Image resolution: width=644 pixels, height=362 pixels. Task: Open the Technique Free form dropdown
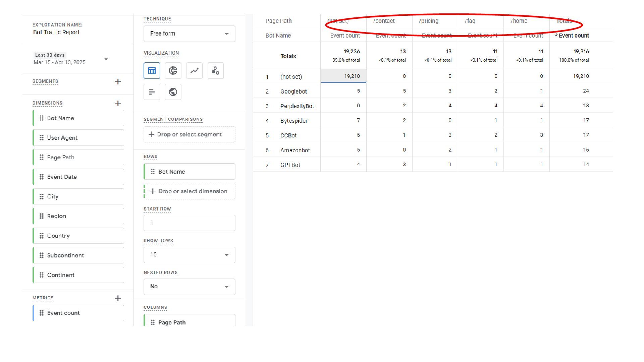point(189,34)
